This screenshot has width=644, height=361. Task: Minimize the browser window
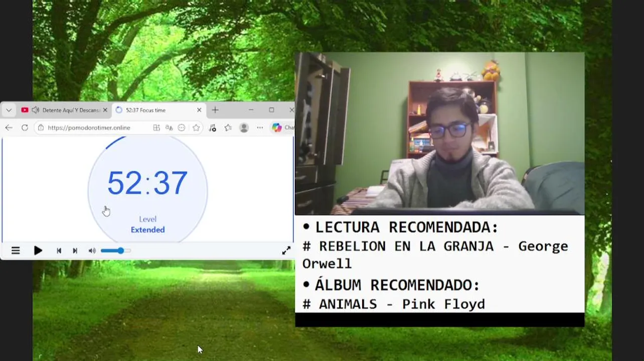point(251,110)
